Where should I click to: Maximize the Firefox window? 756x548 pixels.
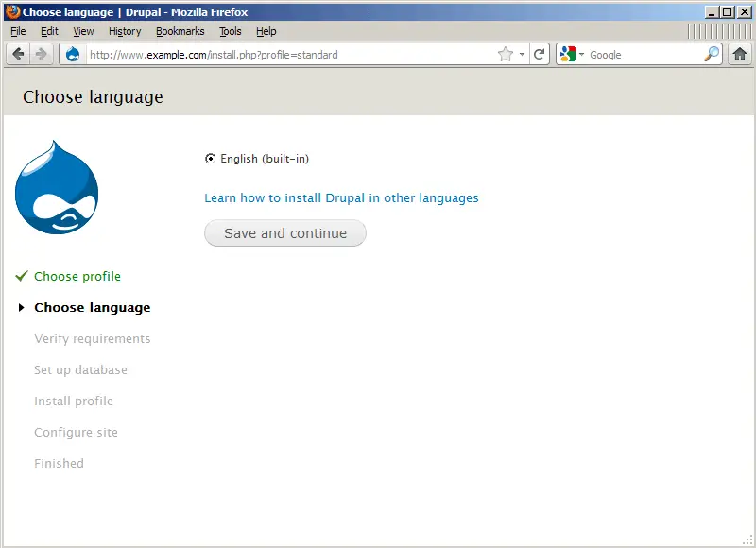(728, 11)
